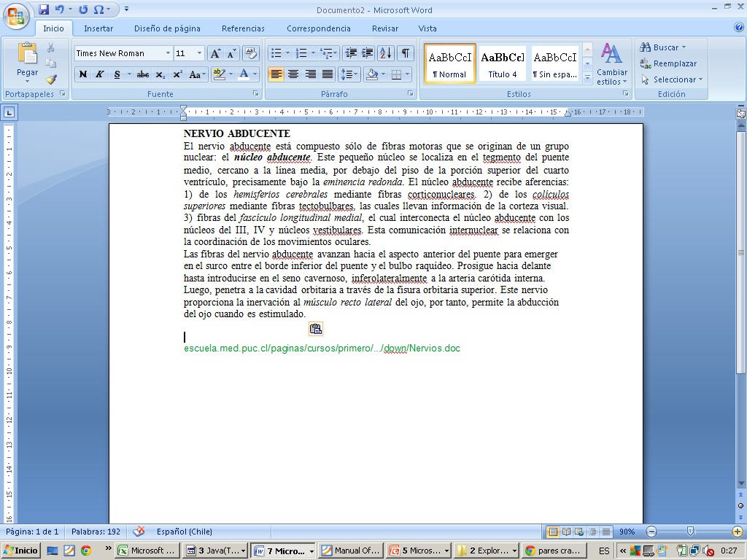
Task: Open the font size 11 dropdown
Action: [200, 53]
